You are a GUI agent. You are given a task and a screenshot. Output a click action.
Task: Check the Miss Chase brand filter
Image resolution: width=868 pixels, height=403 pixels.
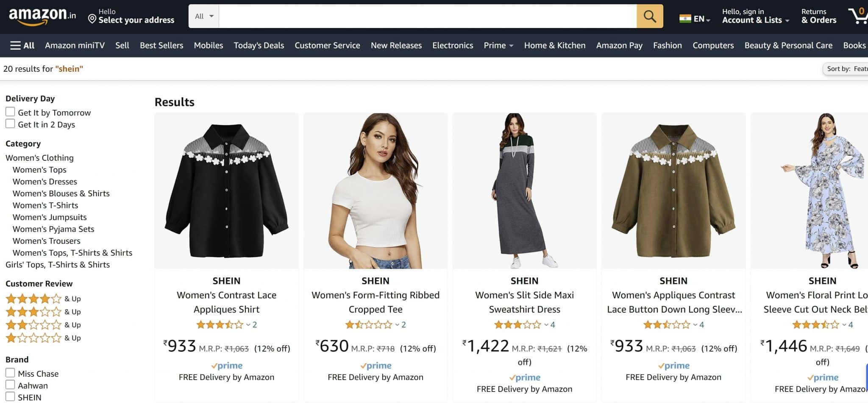coord(10,373)
